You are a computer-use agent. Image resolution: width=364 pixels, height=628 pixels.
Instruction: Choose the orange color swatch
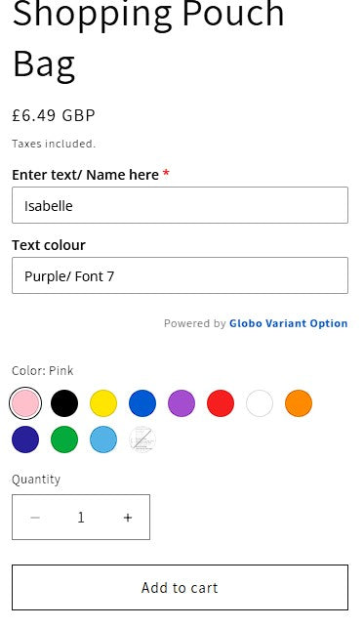pyautogui.click(x=299, y=403)
